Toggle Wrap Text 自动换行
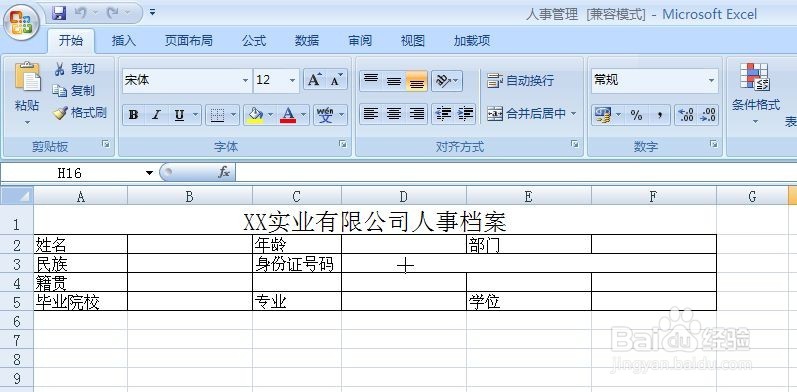Image resolution: width=797 pixels, height=392 pixels. pyautogui.click(x=520, y=80)
